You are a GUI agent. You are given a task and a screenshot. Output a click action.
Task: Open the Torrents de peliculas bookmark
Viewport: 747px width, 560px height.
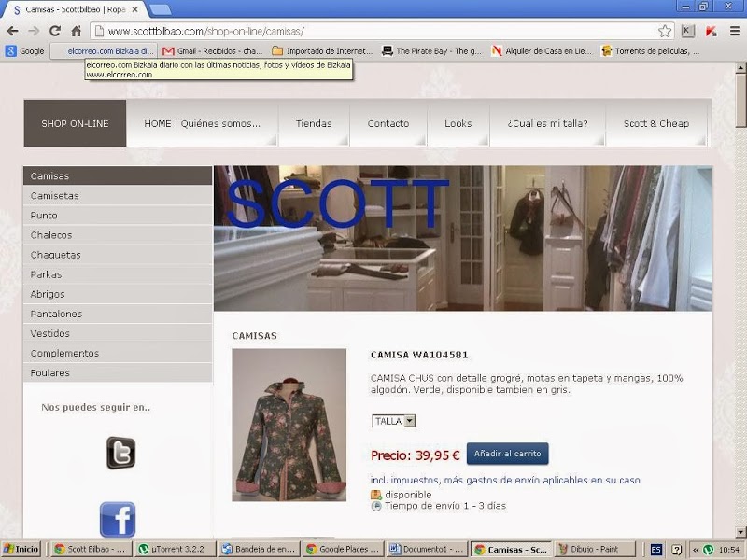[x=651, y=51]
